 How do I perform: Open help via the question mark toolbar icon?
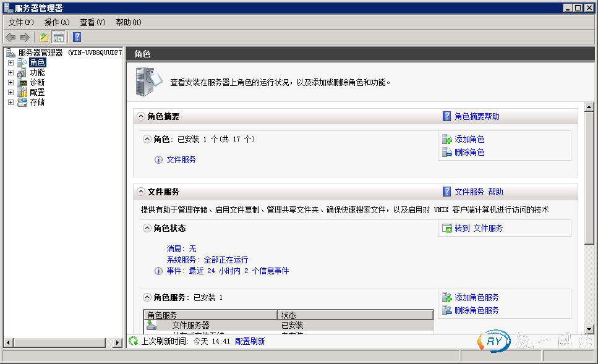[75, 36]
